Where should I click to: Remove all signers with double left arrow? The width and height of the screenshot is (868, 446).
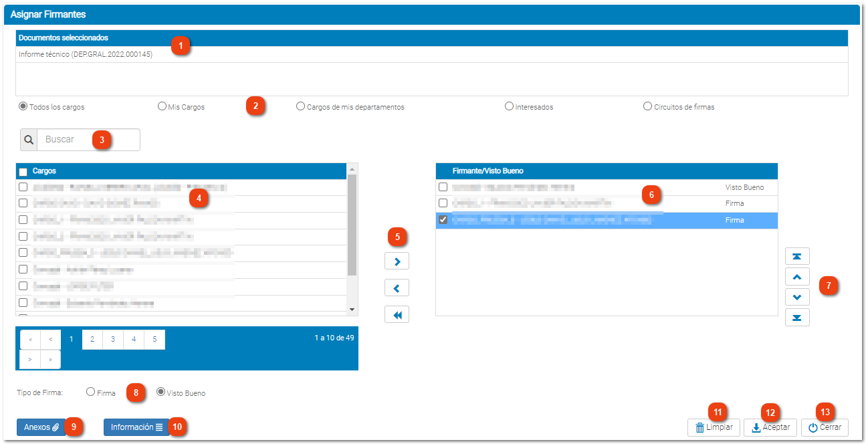click(x=397, y=315)
